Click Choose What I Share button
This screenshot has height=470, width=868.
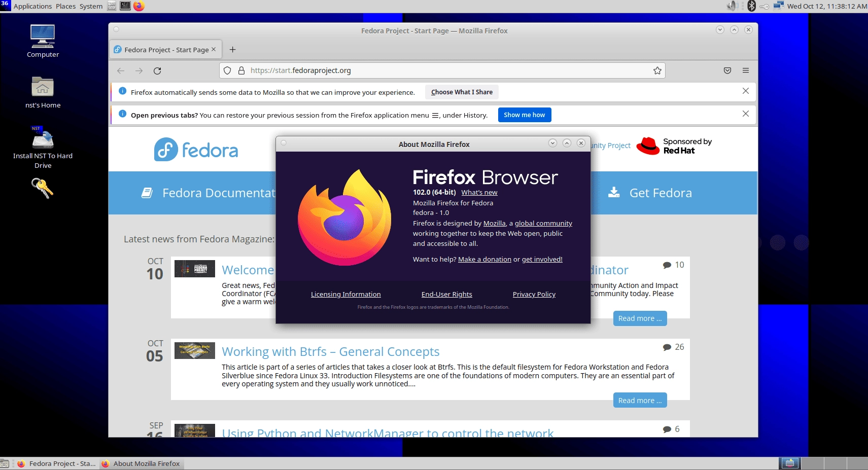point(462,92)
